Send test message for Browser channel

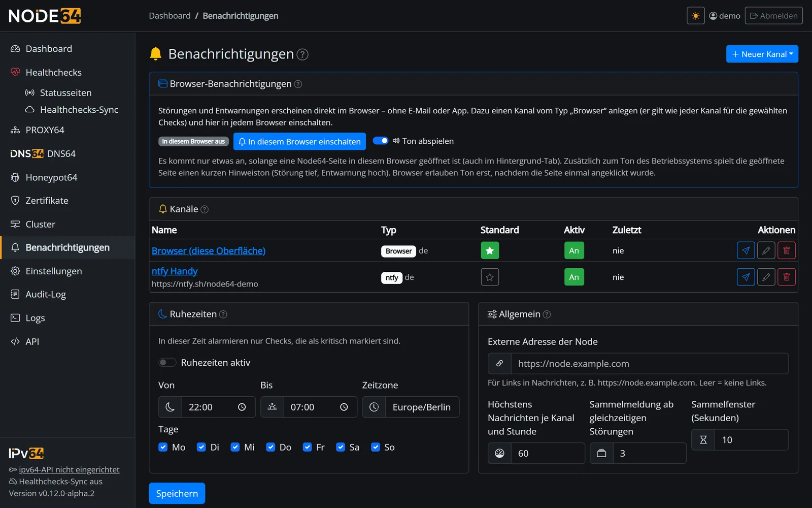pos(746,250)
